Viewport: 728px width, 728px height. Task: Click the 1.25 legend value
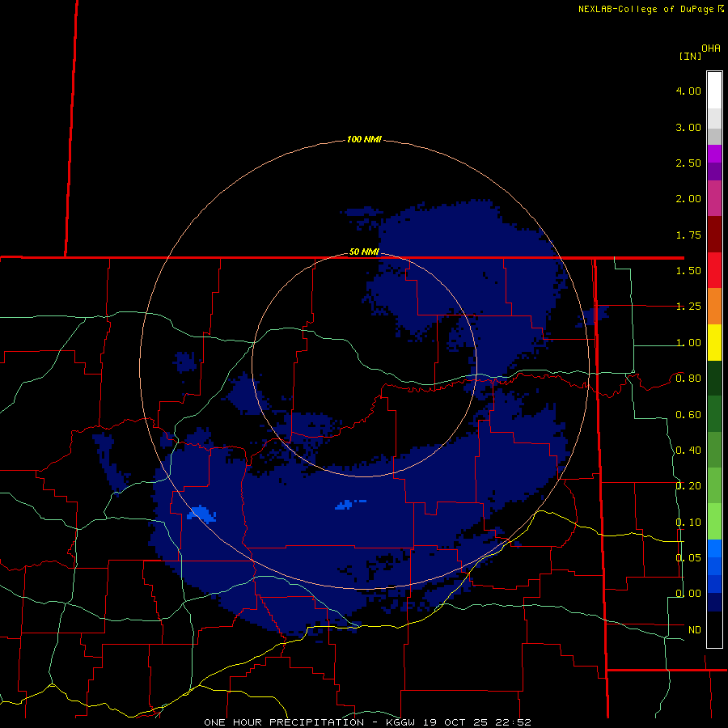point(688,307)
